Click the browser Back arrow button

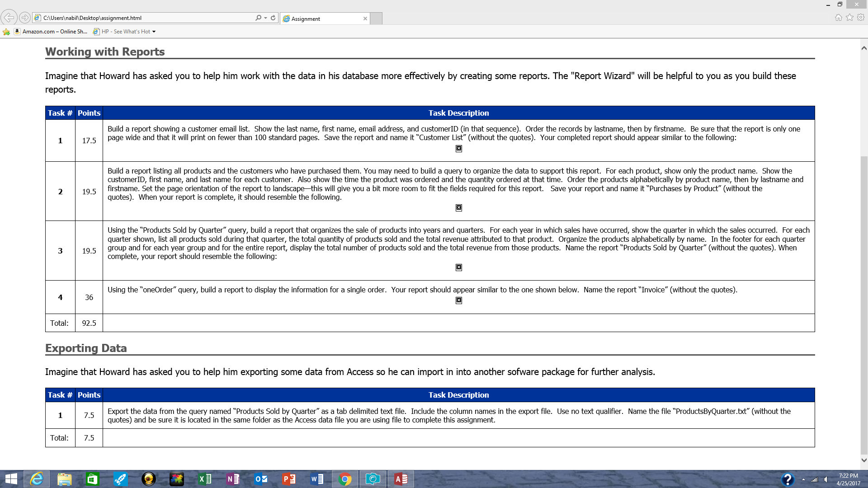[9, 18]
